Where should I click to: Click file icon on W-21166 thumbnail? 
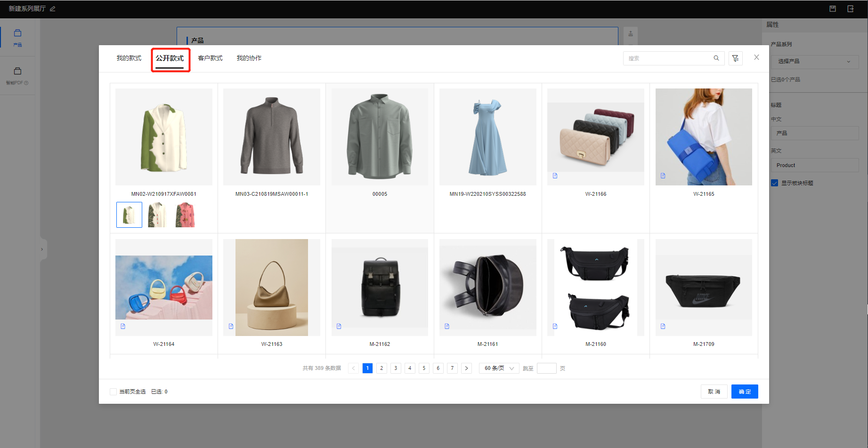(x=555, y=176)
